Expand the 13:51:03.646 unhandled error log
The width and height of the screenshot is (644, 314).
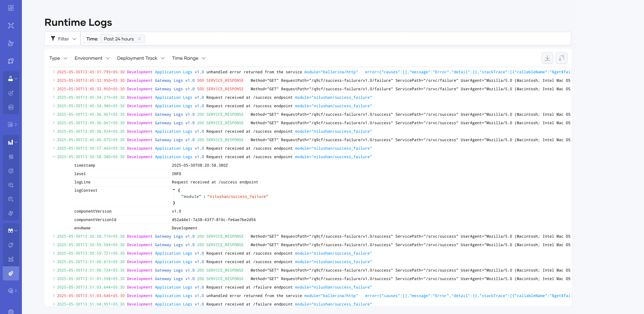click(54, 296)
